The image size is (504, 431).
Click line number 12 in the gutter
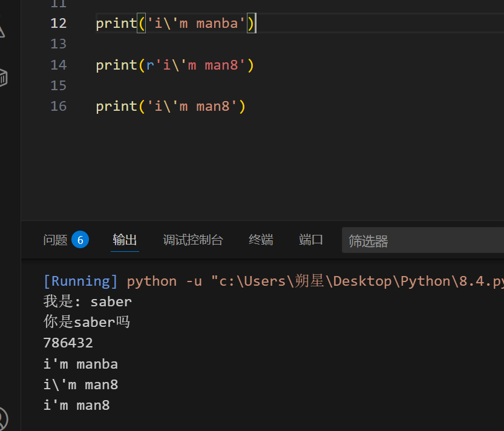(x=59, y=24)
